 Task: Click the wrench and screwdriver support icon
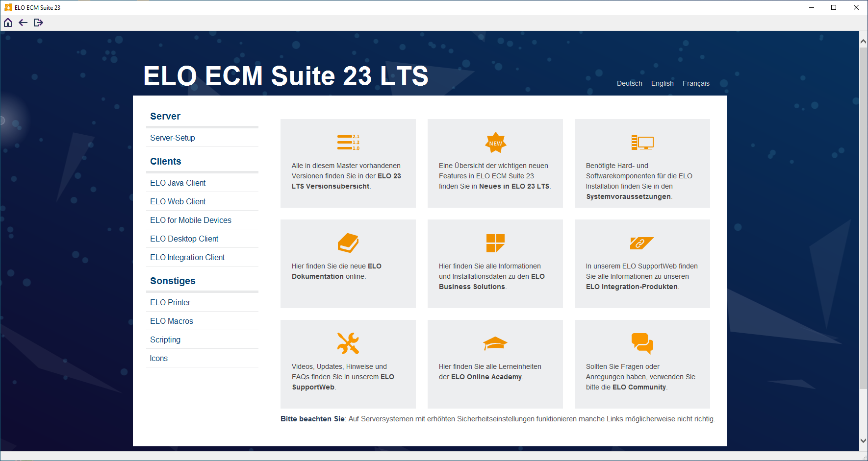point(348,343)
